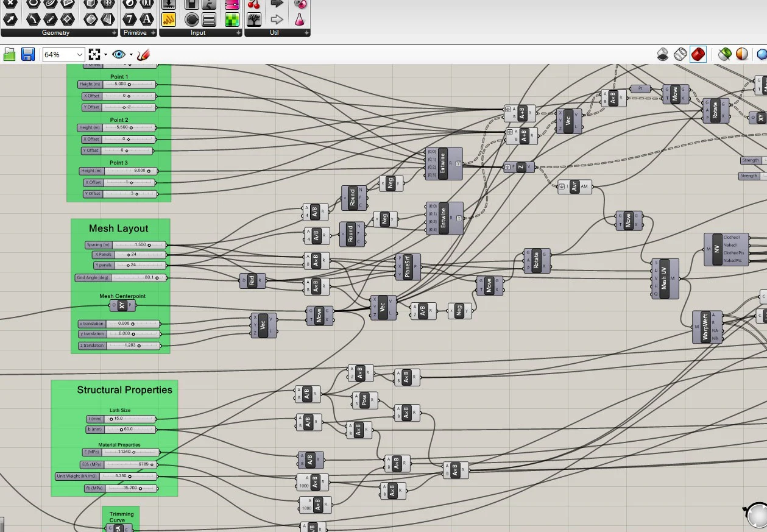Screen dimensions: 767x532
Task: Select the Integer '7' primitive icon
Action: pos(130,20)
